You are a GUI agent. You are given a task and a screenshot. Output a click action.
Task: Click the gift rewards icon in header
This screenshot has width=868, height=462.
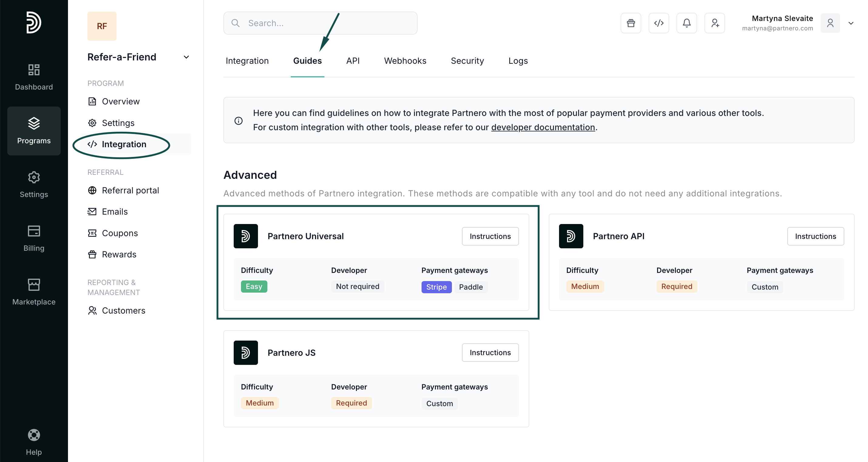(x=631, y=23)
